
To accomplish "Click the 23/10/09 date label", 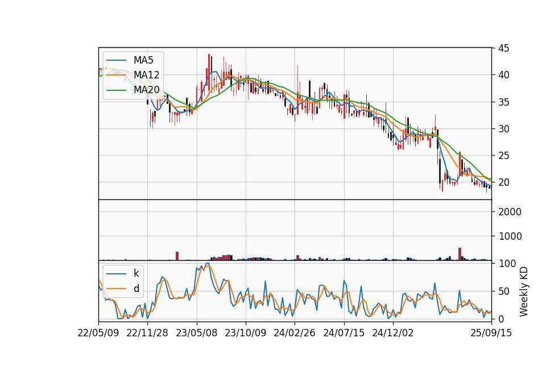I will click(246, 333).
